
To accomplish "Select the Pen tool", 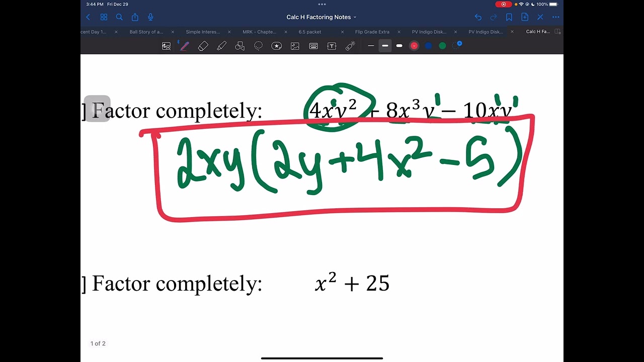I will (184, 46).
